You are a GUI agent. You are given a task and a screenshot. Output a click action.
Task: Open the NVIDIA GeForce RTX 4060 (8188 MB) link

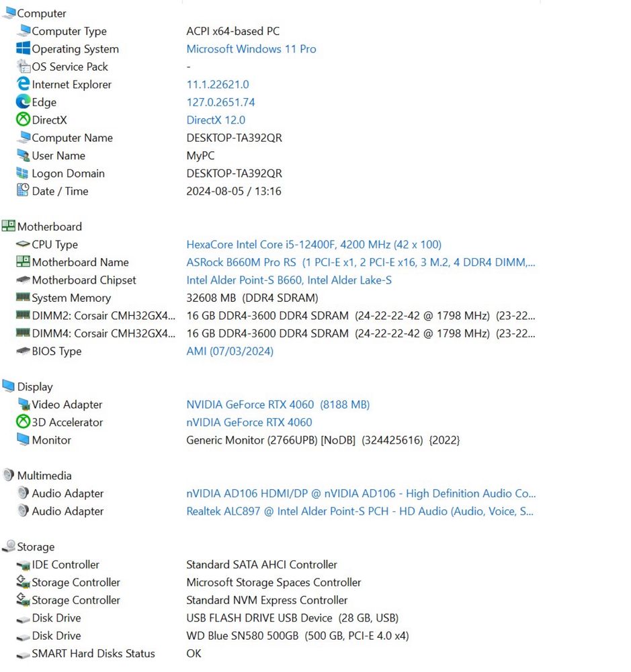[x=278, y=405]
